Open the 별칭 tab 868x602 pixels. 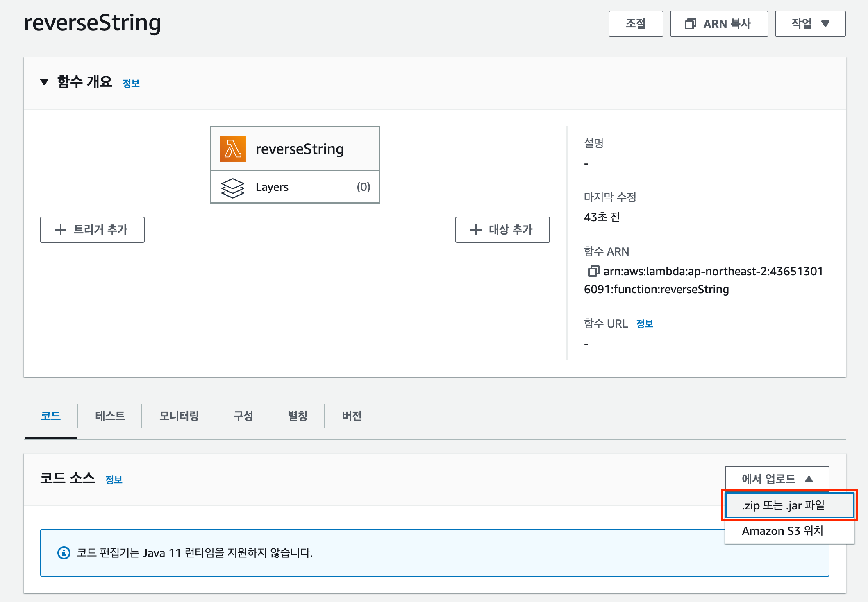[298, 416]
